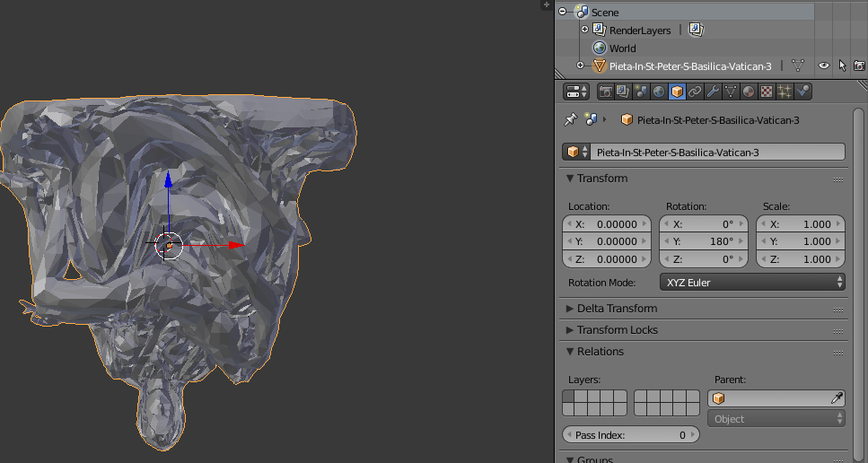Open the Parent type Object dropdown
The image size is (868, 463).
point(776,419)
